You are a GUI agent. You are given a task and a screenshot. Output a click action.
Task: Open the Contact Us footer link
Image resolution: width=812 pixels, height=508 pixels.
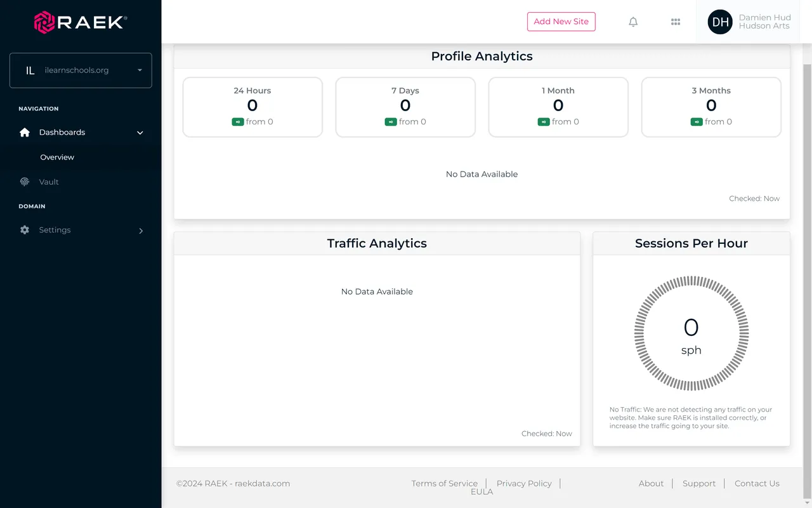(757, 483)
